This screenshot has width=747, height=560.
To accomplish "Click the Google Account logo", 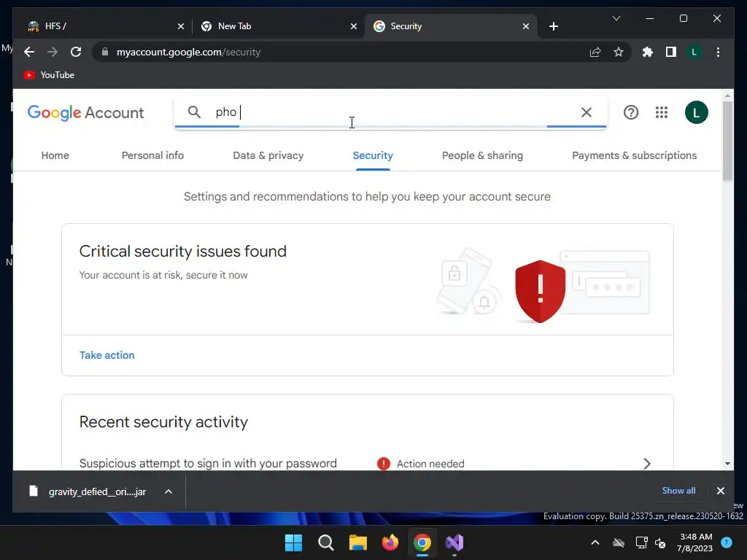I will pyautogui.click(x=86, y=113).
